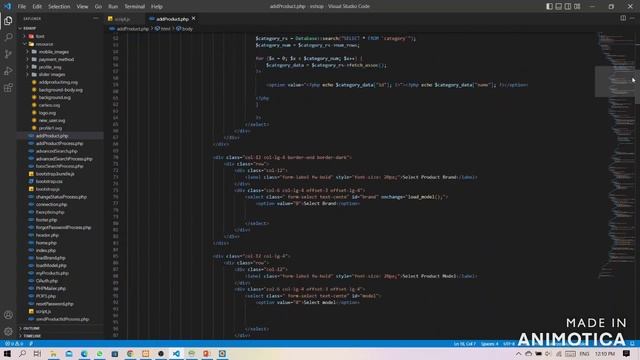Click the Visual Studio Code taskbar icon
Viewport: 640px width, 360px height.
176,353
